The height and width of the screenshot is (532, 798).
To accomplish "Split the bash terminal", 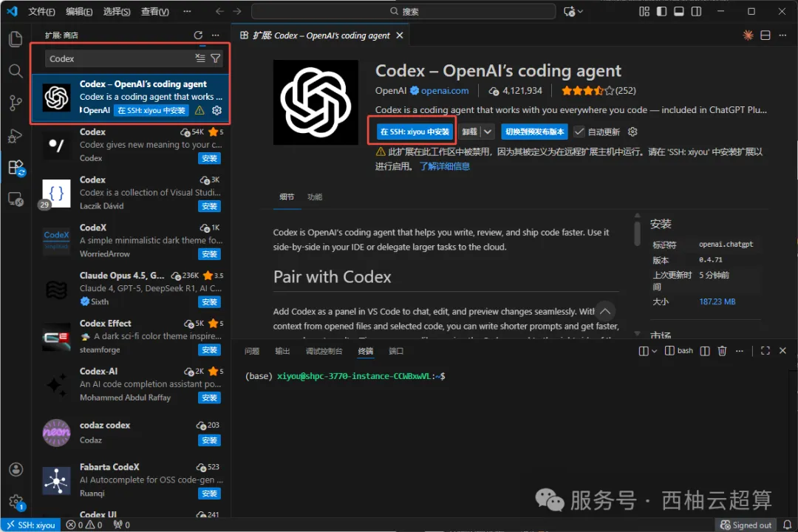I will (705, 351).
